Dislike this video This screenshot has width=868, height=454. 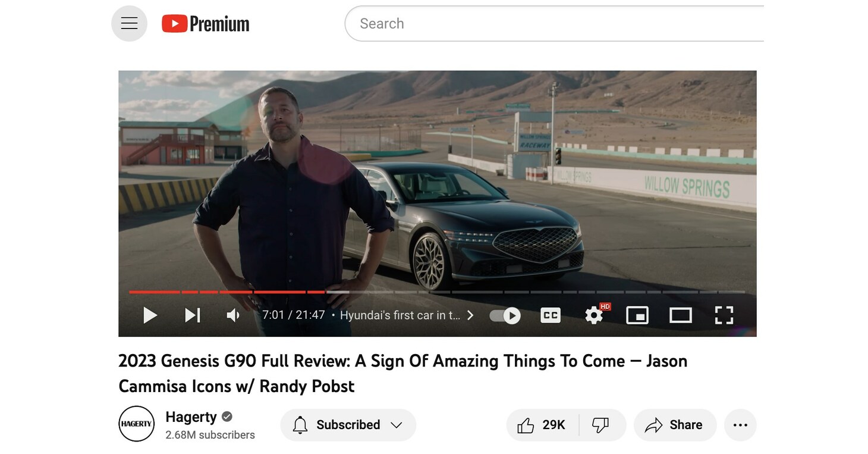pyautogui.click(x=602, y=425)
